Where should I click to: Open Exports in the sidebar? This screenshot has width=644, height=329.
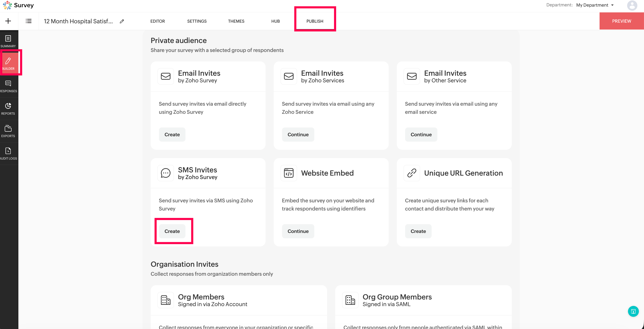click(x=8, y=131)
